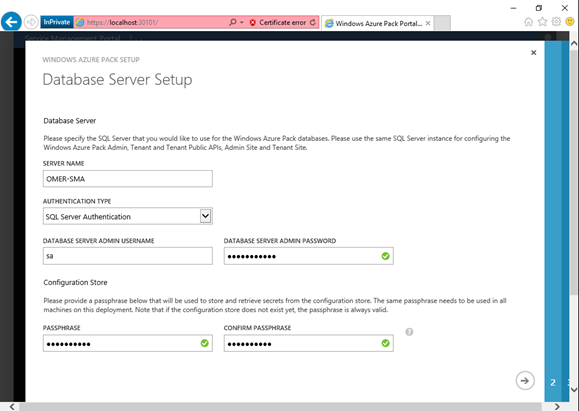
Task: Click the passphrase help question mark icon
Action: [x=409, y=332]
